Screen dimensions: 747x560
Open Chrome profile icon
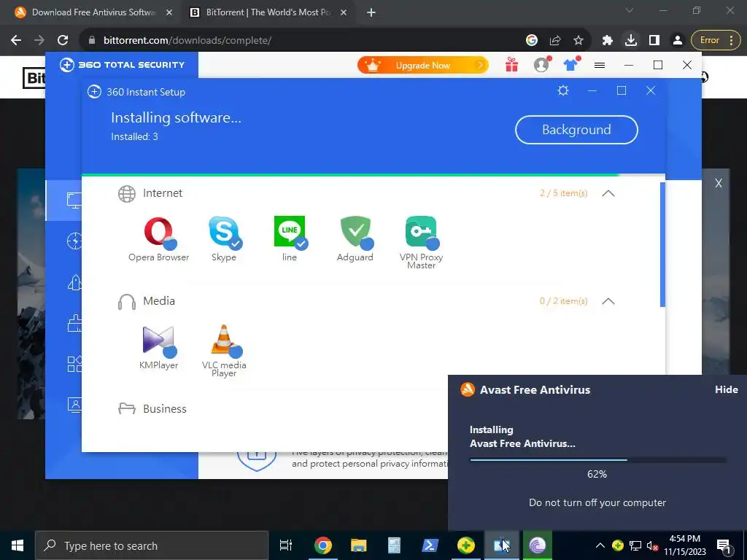coord(678,41)
